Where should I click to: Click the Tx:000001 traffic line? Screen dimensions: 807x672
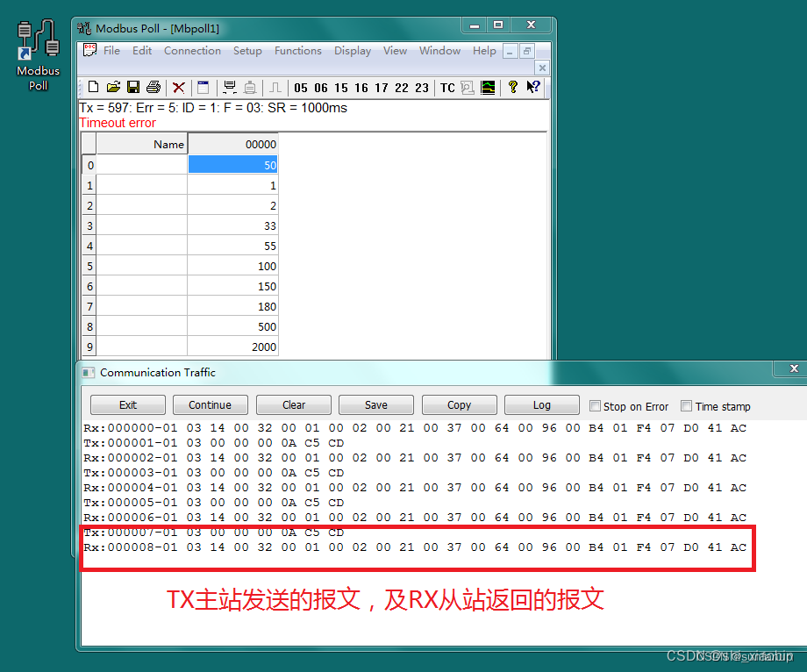[x=213, y=443]
